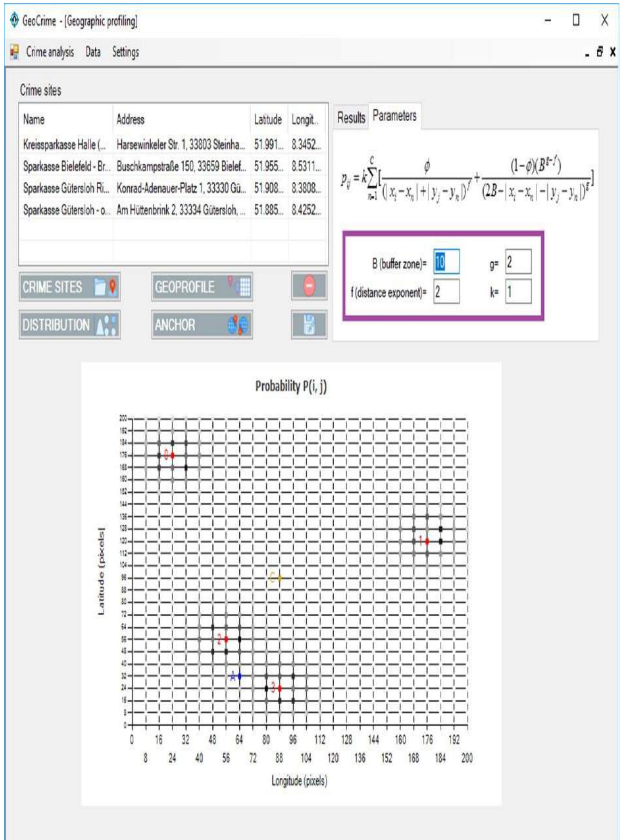Click the Name column header
This screenshot has width=620, height=840.
click(x=66, y=119)
